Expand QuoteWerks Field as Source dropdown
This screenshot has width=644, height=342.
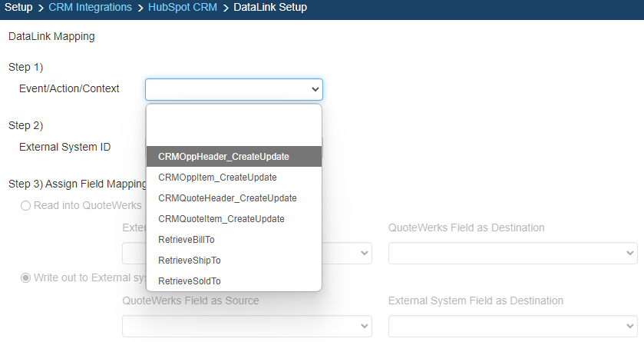pyautogui.click(x=246, y=326)
